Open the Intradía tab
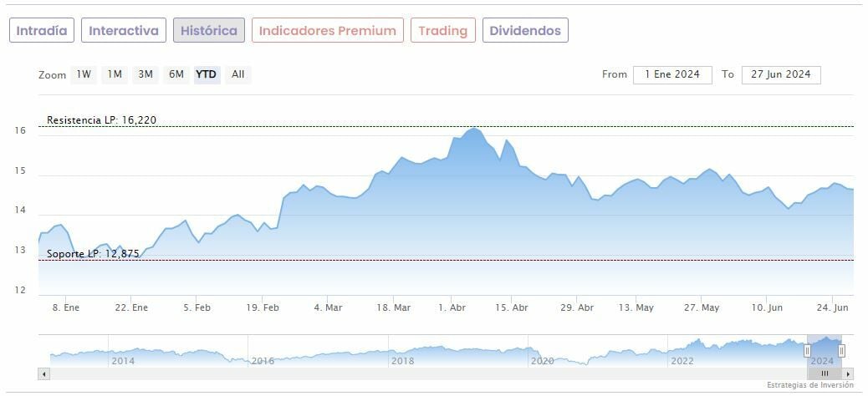868x396 pixels. tap(42, 31)
